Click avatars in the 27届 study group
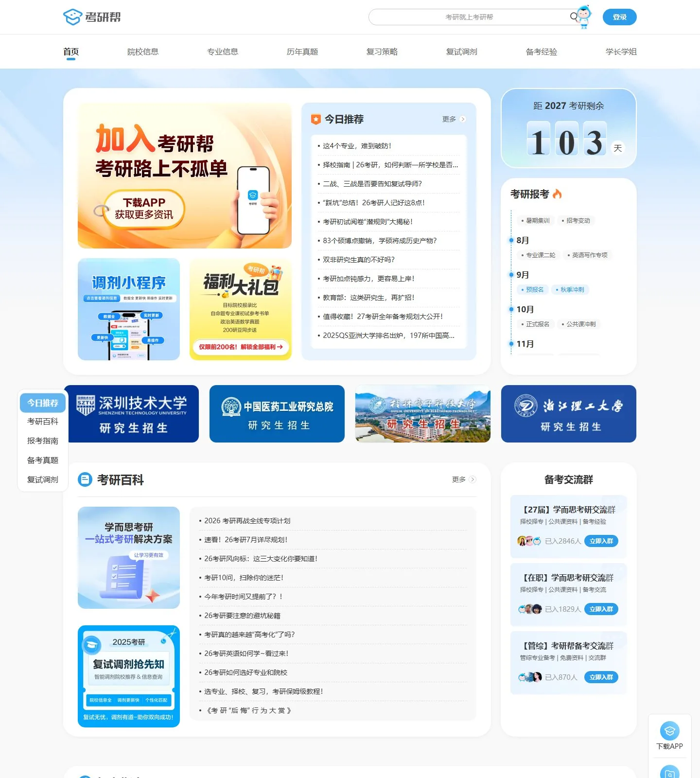 click(529, 541)
